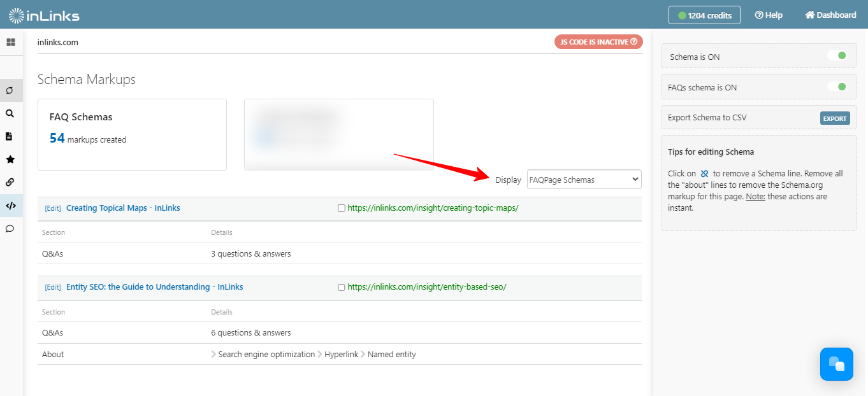Click the Schema Markups page heading

pyautogui.click(x=87, y=80)
